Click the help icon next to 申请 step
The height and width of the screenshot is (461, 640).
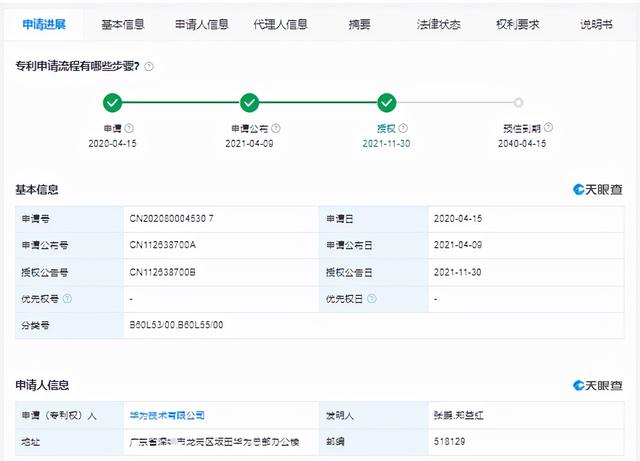tap(129, 128)
